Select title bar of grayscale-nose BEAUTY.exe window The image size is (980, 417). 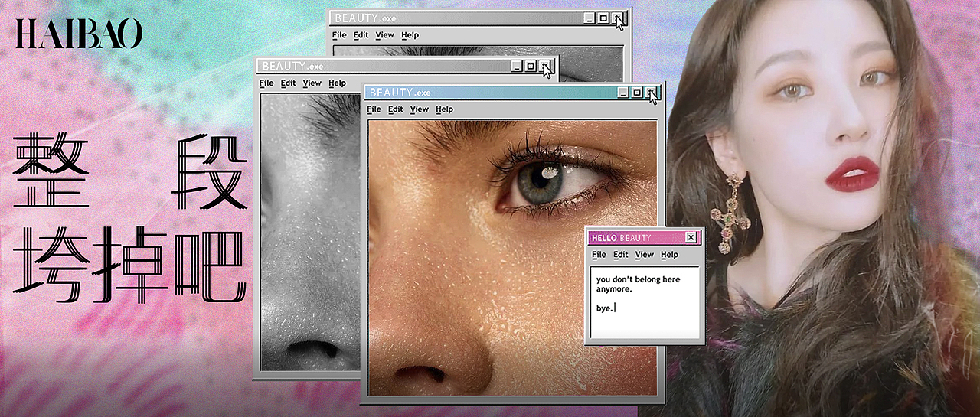pyautogui.click(x=405, y=67)
